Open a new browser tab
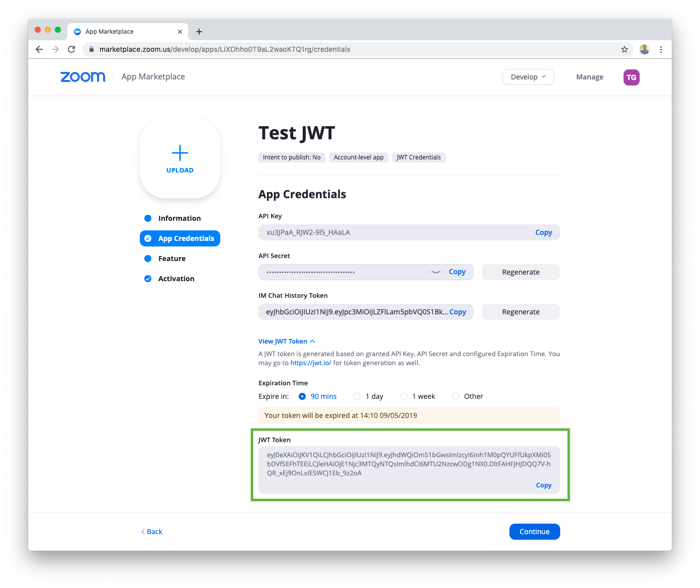700x588 pixels. pos(199,32)
